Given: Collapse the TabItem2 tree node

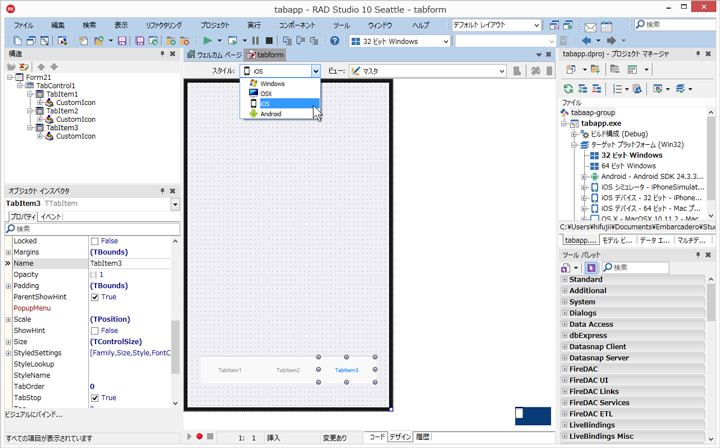Looking at the screenshot, I should [29, 111].
